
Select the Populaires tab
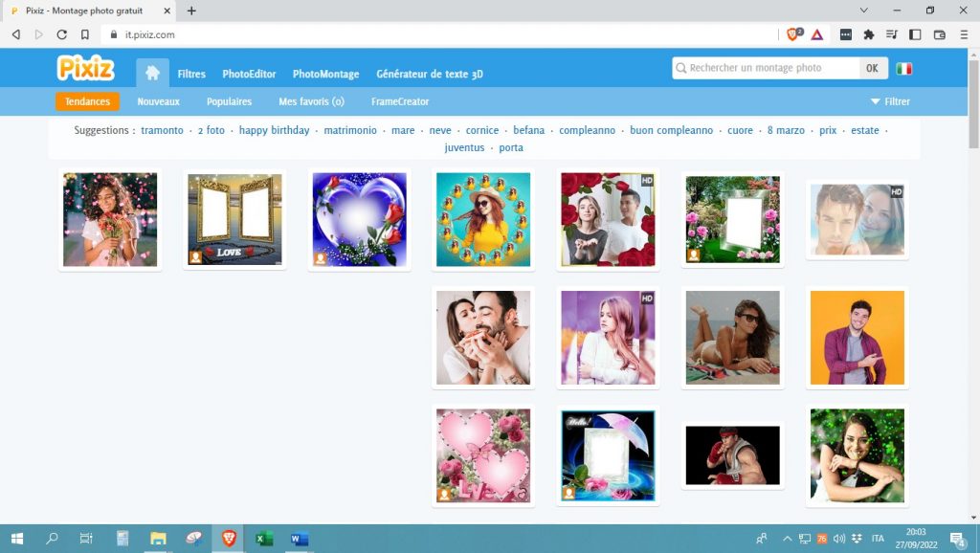(229, 101)
